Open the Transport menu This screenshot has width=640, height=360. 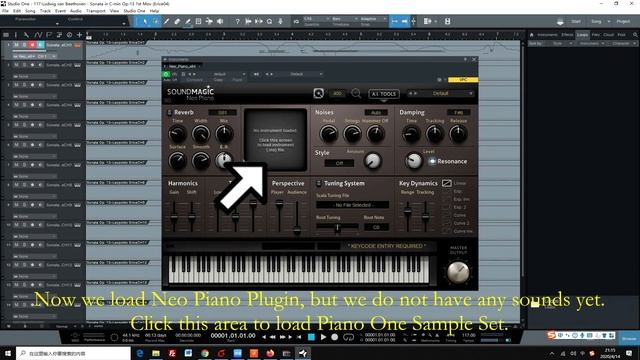96,11
